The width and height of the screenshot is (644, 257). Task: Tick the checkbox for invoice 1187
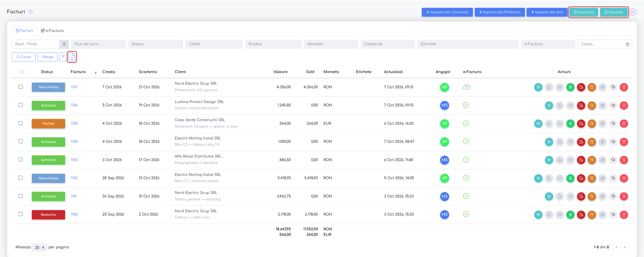click(21, 87)
